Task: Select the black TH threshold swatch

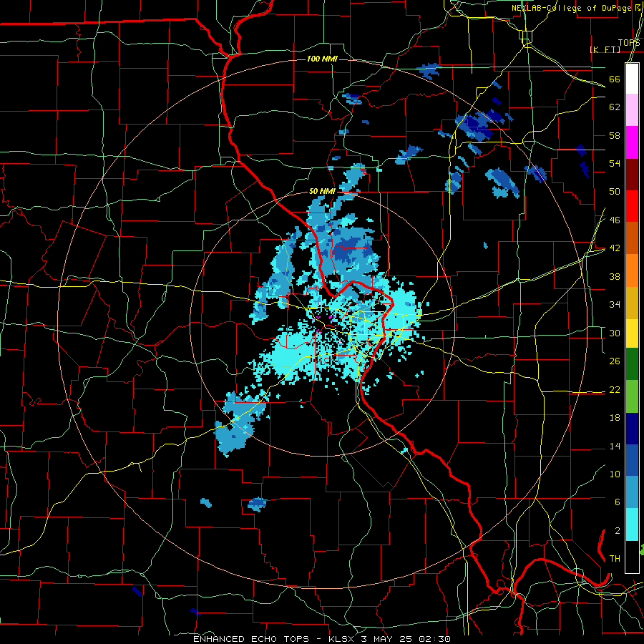Action: tap(632, 557)
